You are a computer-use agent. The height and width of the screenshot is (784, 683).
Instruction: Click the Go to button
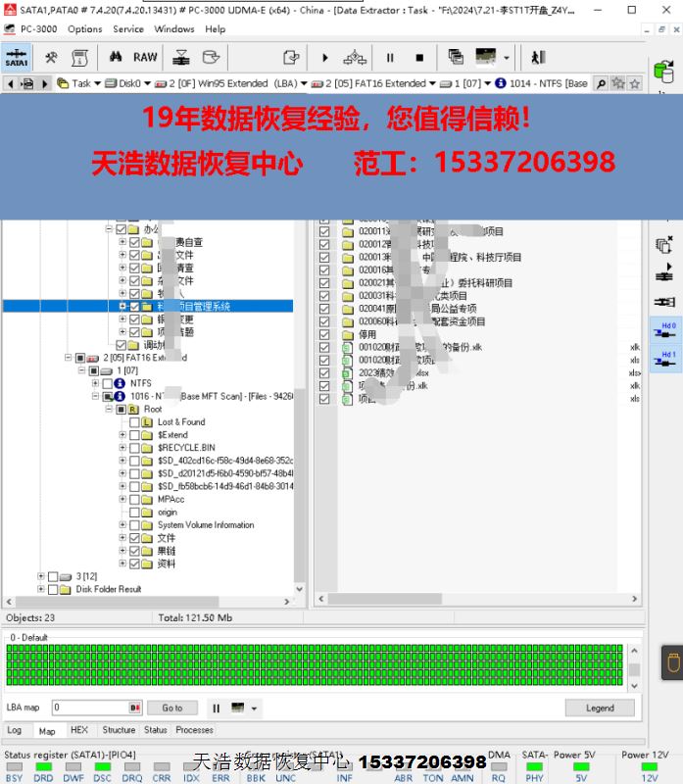pos(172,708)
